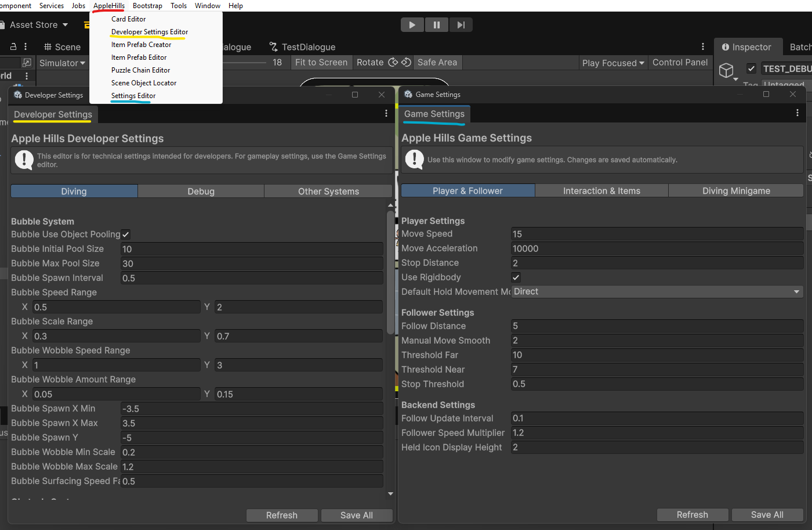Open the Default Hold Movement Mode dropdown
Screen dimensions: 812x530
pos(657,291)
